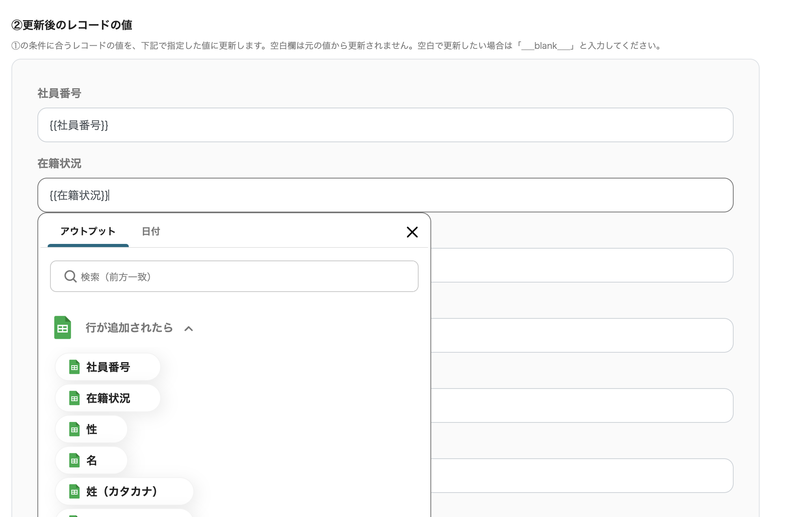This screenshot has height=517, width=812.
Task: Click the sheet icon beside 性 chip
Action: tap(74, 429)
